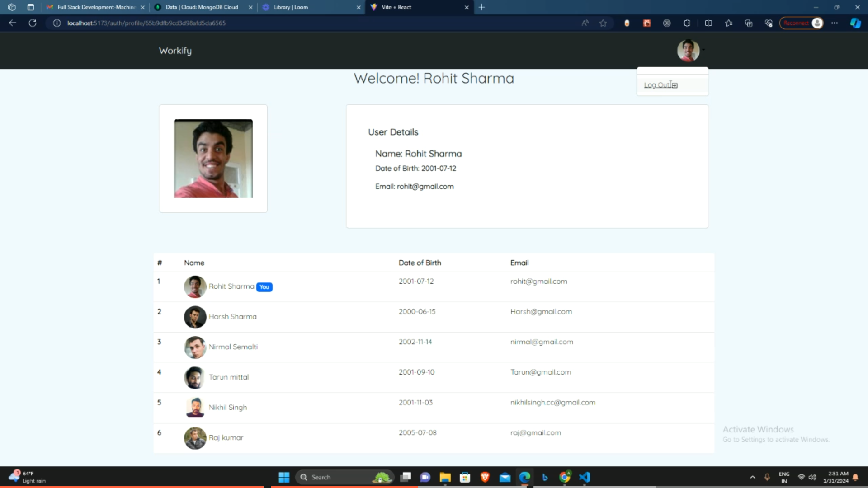Screen dimensions: 868x488
Task: Click the Log Out menu option
Action: point(660,85)
